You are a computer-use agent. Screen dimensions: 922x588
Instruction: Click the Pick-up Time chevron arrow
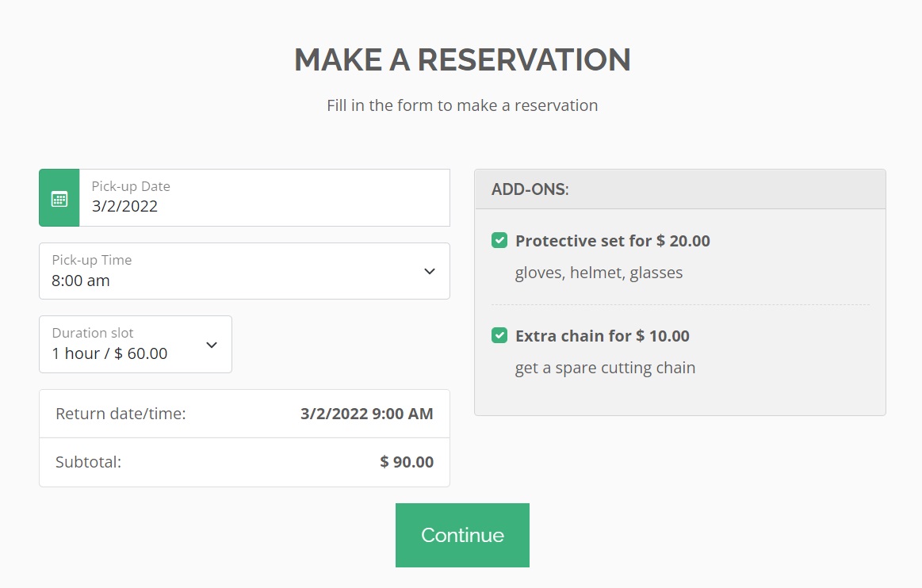pyautogui.click(x=430, y=271)
